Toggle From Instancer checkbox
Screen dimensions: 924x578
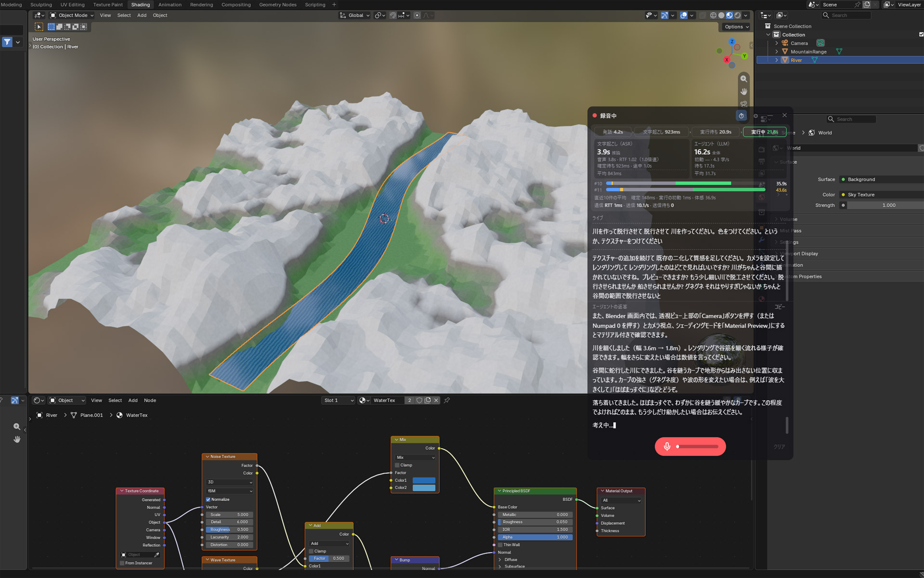click(x=122, y=563)
